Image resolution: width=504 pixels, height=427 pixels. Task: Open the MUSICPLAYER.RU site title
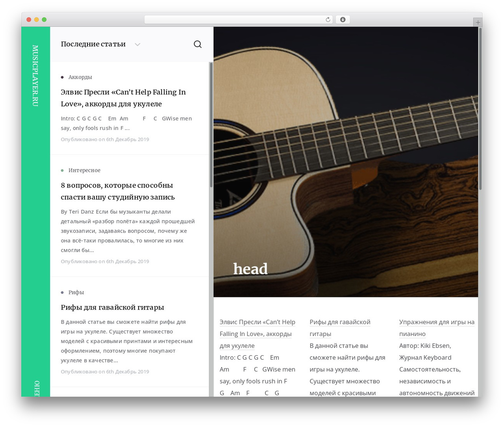coord(35,76)
